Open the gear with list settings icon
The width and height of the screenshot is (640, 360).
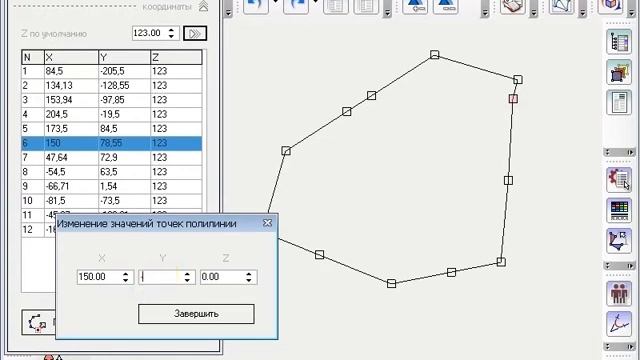pos(619,180)
